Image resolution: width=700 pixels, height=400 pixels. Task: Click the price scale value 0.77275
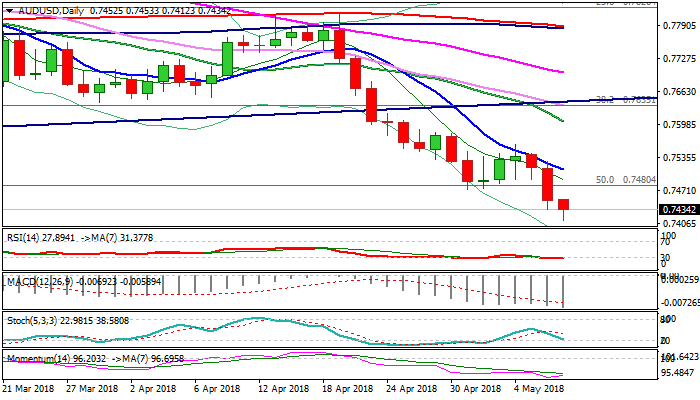[679, 59]
